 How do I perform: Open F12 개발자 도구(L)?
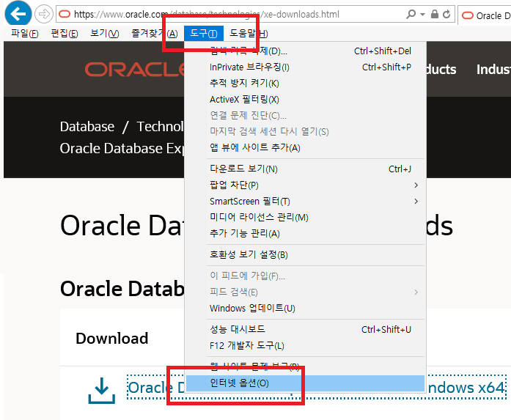click(306, 345)
